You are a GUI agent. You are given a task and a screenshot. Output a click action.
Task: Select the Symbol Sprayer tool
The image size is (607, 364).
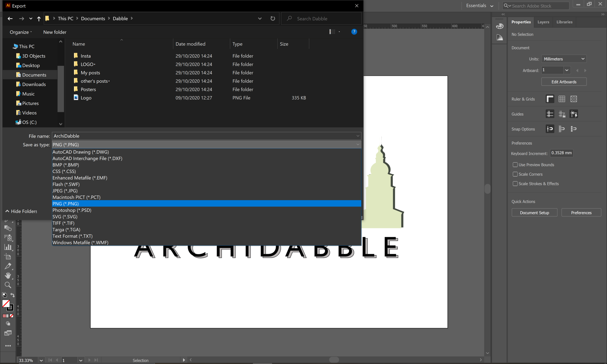click(8, 237)
